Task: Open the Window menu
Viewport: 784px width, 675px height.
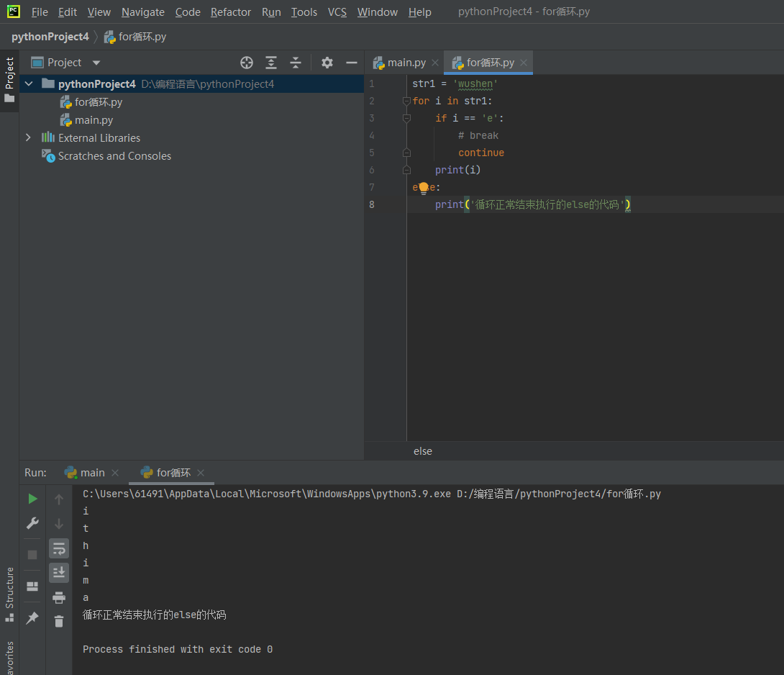Action: pos(378,12)
